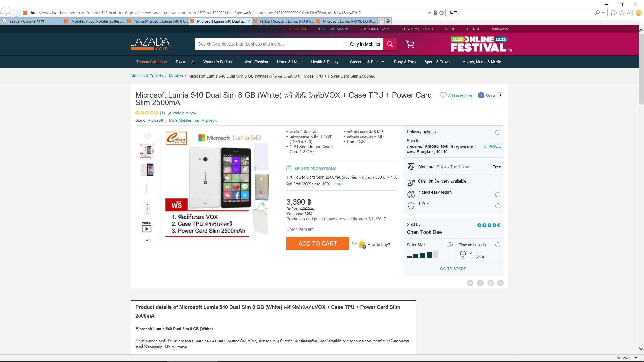Click the thumbnail list down chevron

tap(147, 240)
